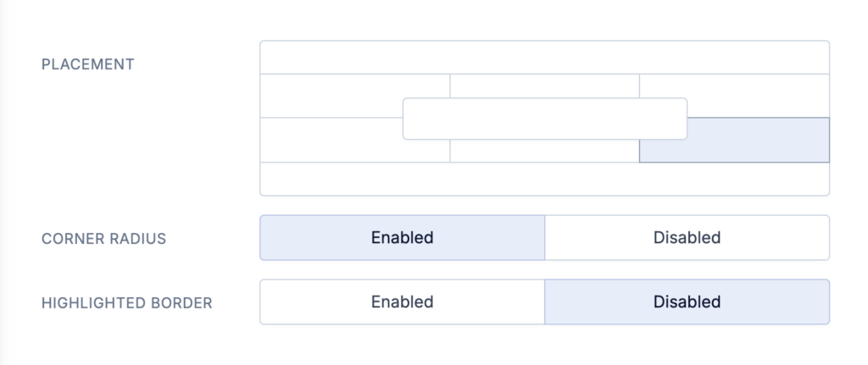The image size is (868, 365).
Task: Pick the lower-center placement cell
Action: 545,152
